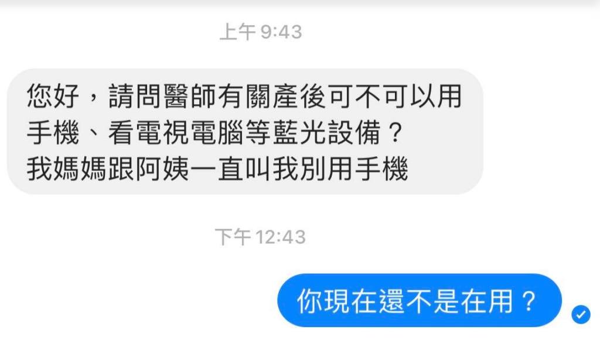Click the question mark in blue bubble
Screen dimensions: 600x364
529,301
